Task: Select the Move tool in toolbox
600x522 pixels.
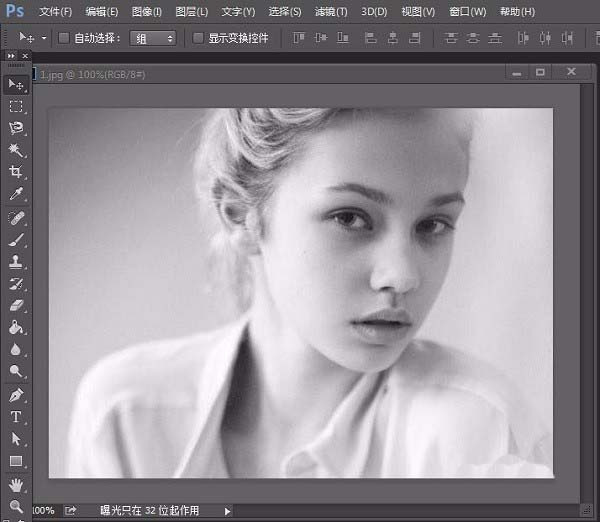Action: [16, 84]
